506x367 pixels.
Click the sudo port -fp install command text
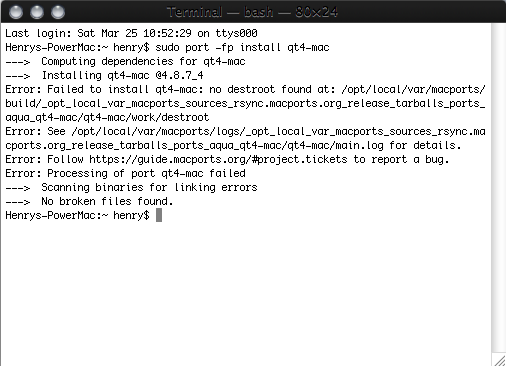[218, 47]
